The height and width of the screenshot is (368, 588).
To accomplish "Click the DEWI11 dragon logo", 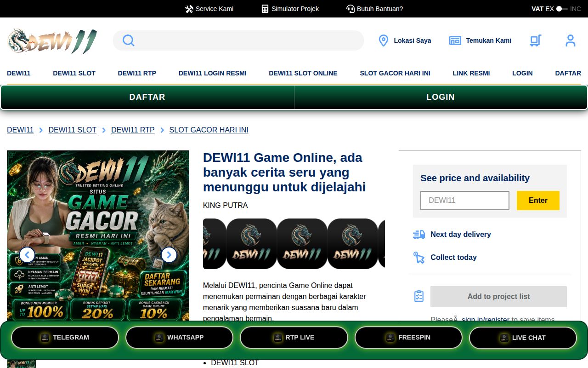I will pyautogui.click(x=52, y=41).
